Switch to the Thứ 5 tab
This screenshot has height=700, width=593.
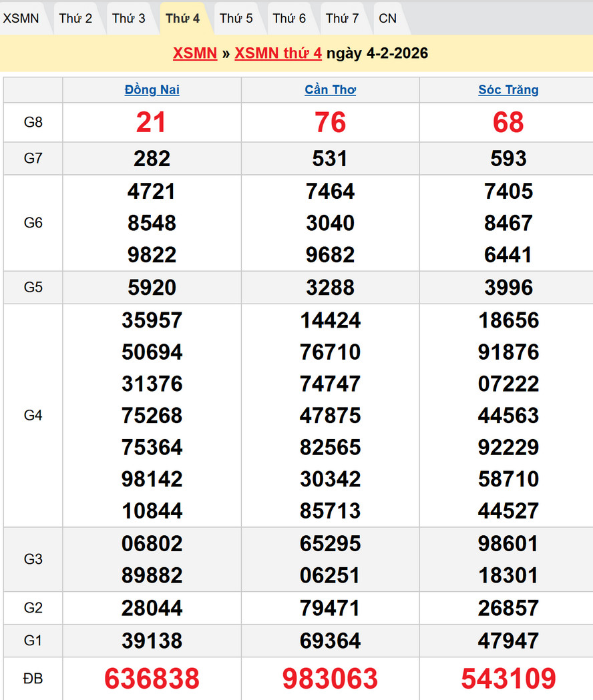click(x=236, y=18)
